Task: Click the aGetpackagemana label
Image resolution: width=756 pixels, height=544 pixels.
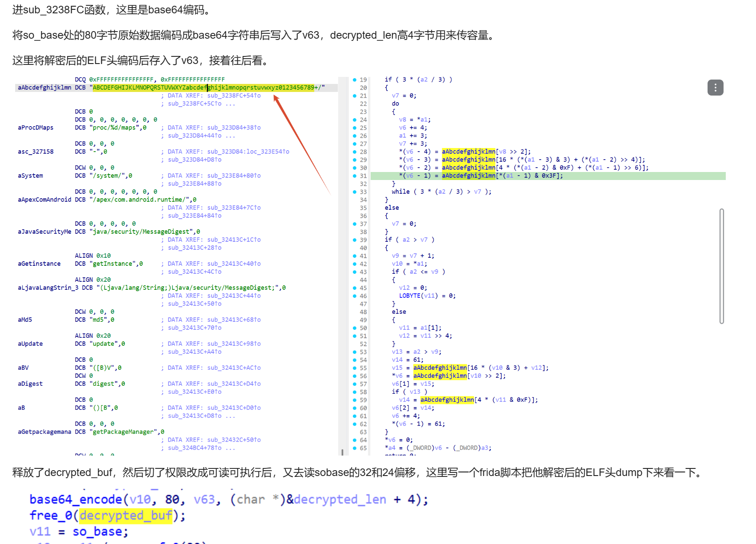Action: point(44,432)
